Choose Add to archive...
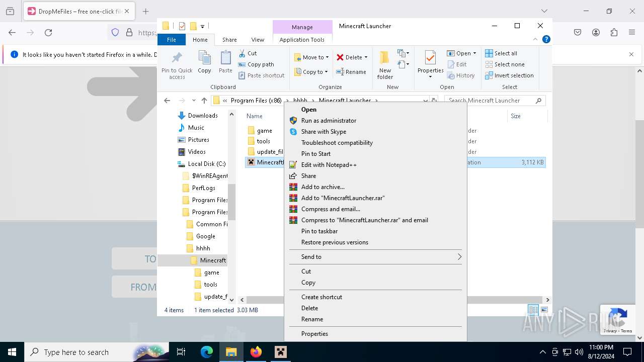Viewport: 644px width, 362px height. [x=375, y=187]
